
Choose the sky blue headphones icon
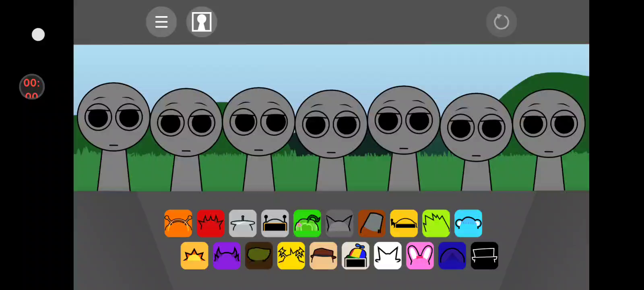click(468, 224)
